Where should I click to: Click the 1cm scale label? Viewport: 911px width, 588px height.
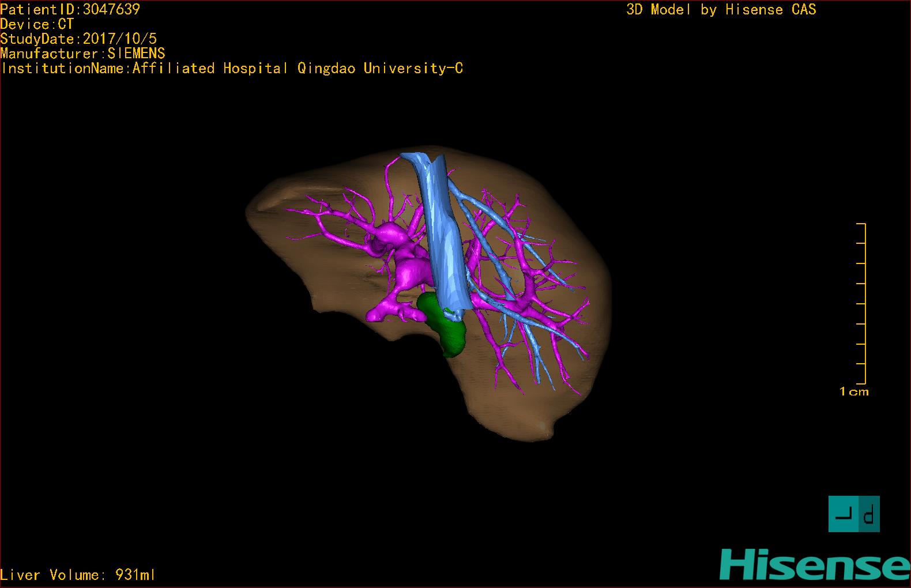854,392
